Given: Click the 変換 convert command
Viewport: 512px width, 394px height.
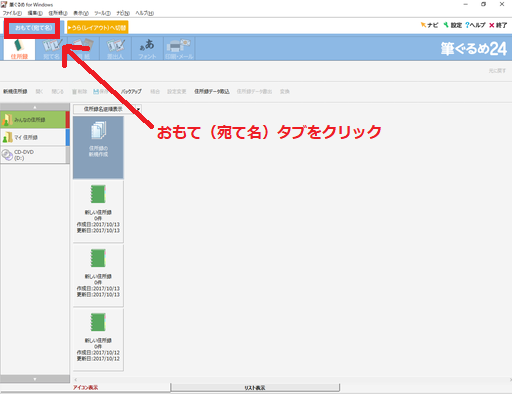Looking at the screenshot, I should pyautogui.click(x=284, y=91).
